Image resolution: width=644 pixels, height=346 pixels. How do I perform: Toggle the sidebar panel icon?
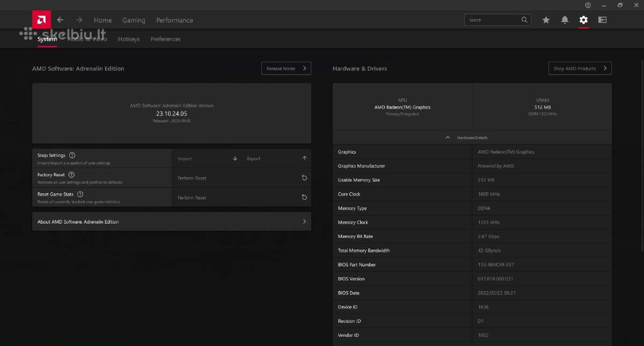click(603, 20)
